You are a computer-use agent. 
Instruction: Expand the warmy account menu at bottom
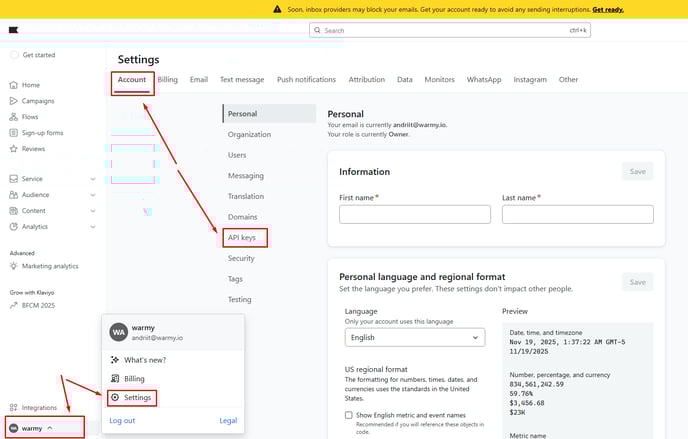43,428
